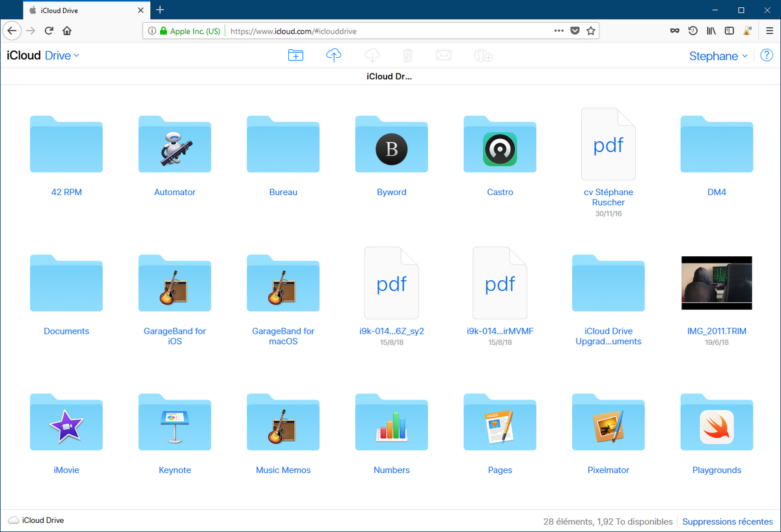Close the iCloud Drive browser tab
The height and width of the screenshot is (532, 781).
click(x=140, y=10)
